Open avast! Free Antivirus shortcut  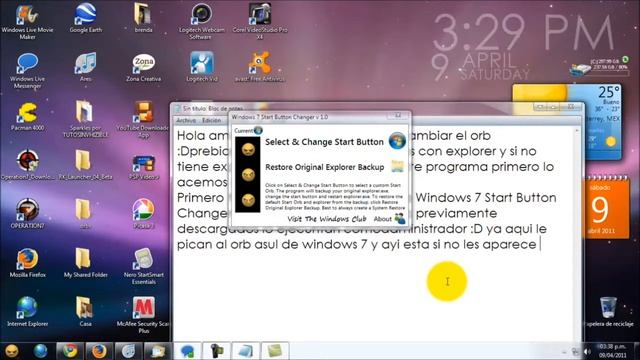pos(260,67)
